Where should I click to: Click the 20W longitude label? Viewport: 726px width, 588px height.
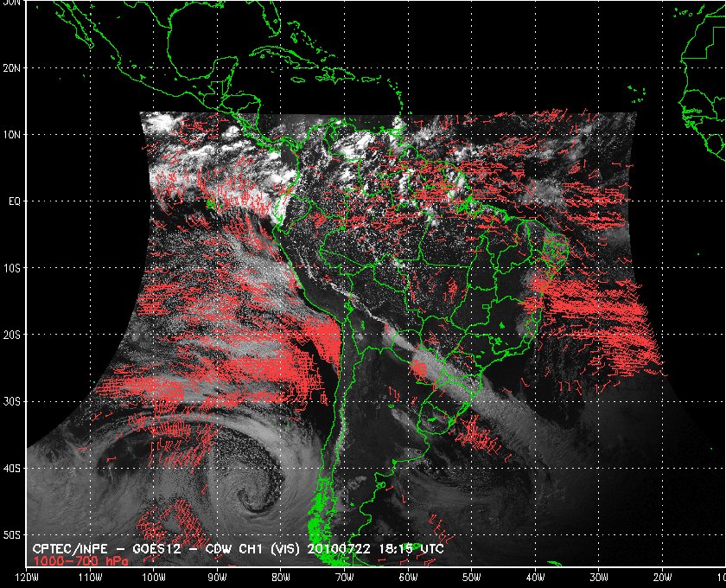pyautogui.click(x=662, y=578)
